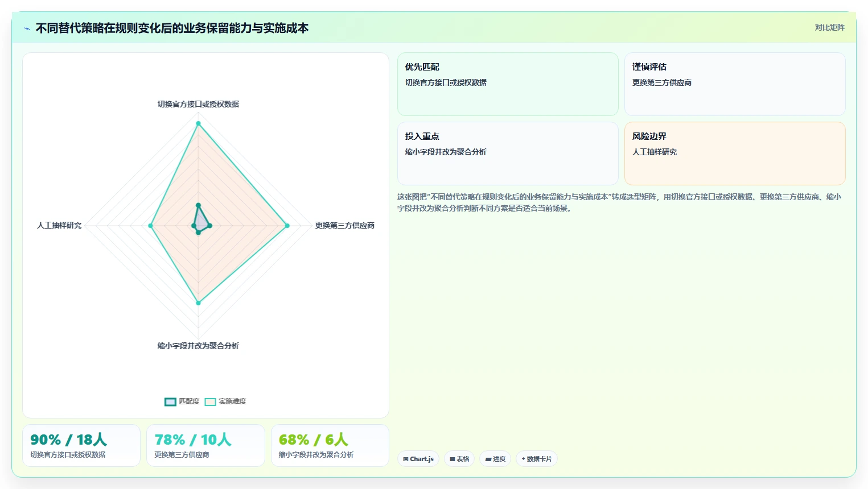
Task: Click the small icon beside the page title
Action: click(27, 28)
